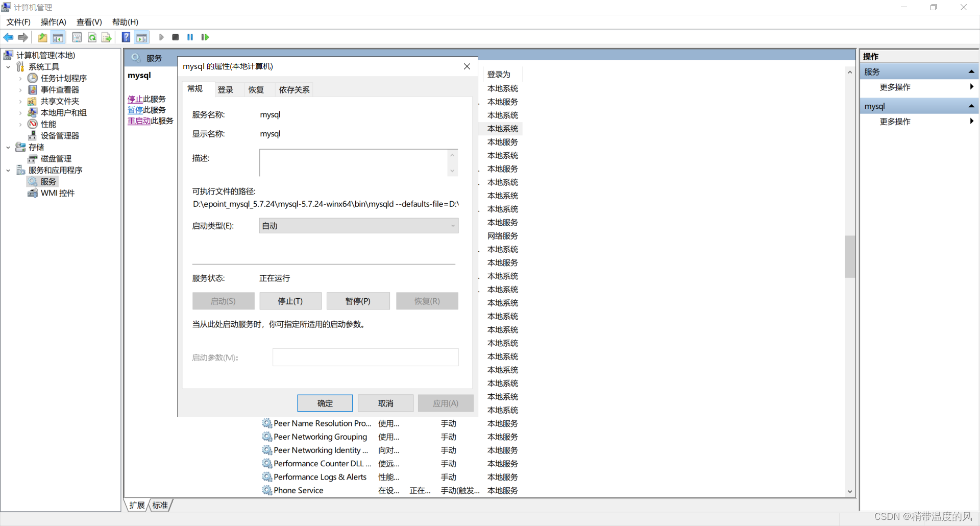
Task: Open the 帮助(H) menu
Action: click(125, 22)
